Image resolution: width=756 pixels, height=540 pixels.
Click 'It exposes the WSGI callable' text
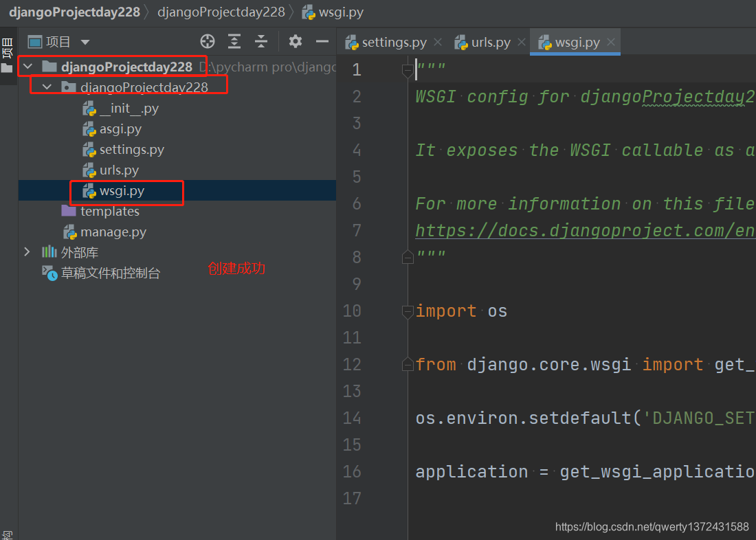[559, 150]
